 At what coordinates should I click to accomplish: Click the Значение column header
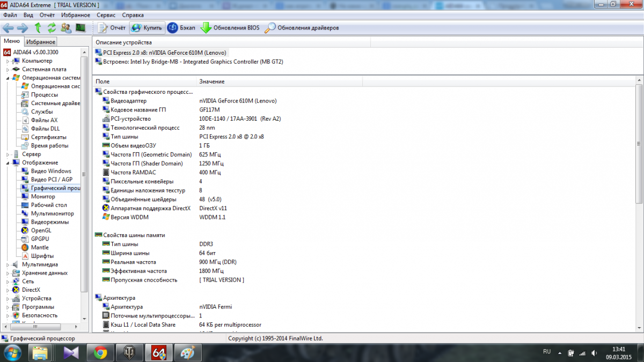click(280, 82)
